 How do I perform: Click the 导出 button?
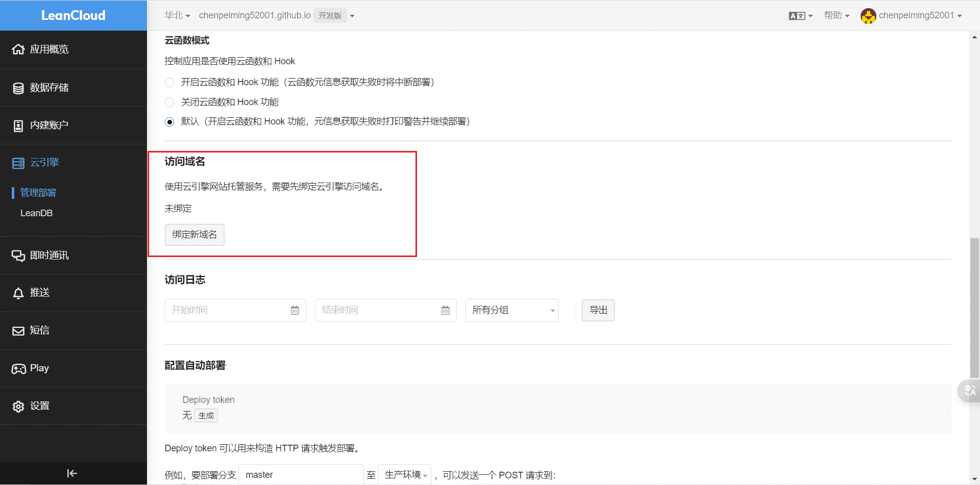(x=598, y=310)
